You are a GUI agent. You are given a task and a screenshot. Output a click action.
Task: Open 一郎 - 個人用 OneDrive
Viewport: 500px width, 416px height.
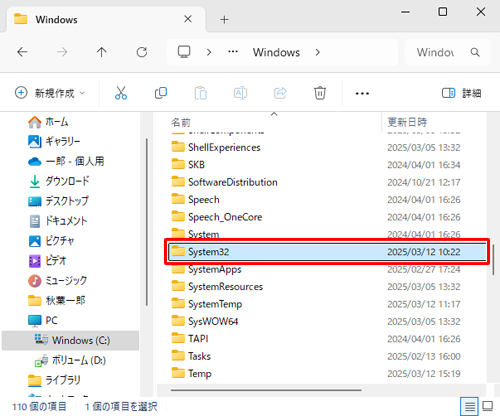pos(66,162)
